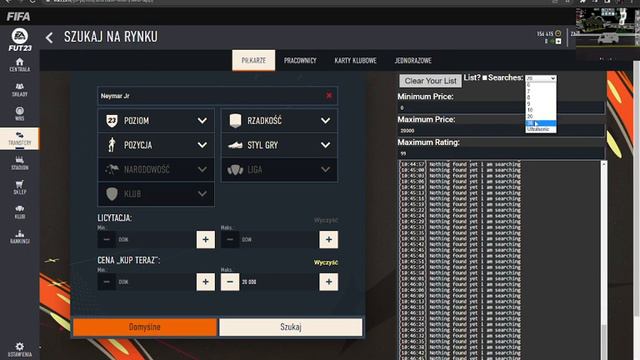The width and height of the screenshot is (640, 360).
Task: Expand the Pozycja position filter
Action: [x=156, y=145]
